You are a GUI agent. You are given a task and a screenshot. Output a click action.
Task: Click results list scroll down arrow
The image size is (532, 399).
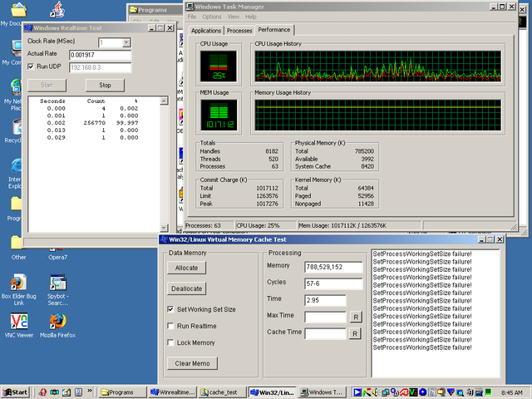click(164, 228)
